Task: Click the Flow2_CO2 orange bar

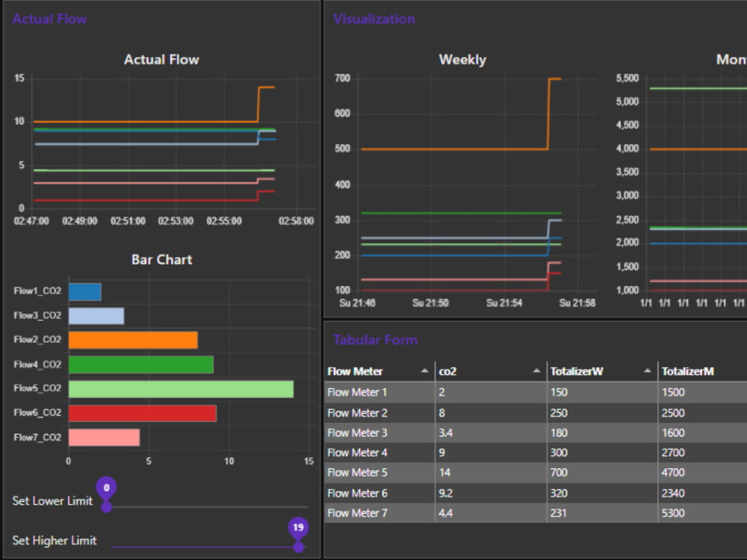Action: click(x=134, y=340)
